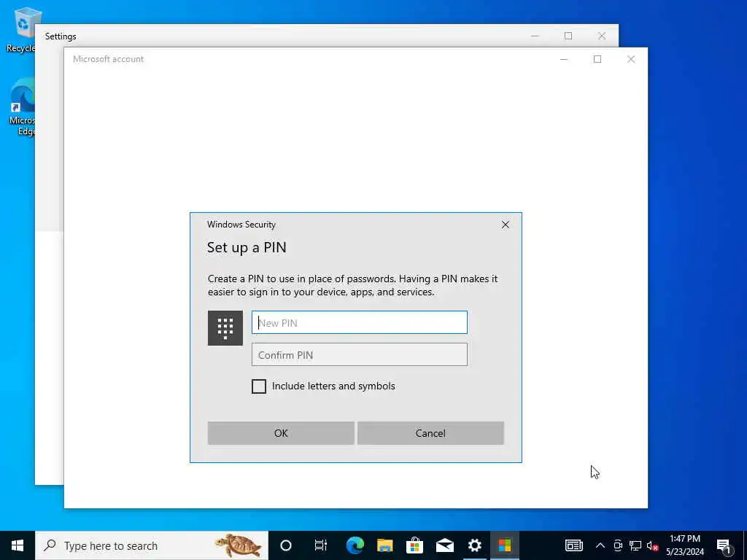Cancel the PIN setup dialog
The image size is (747, 560).
[x=430, y=433]
